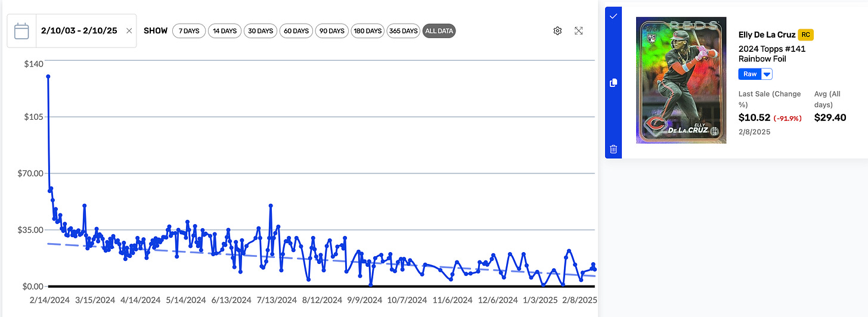Click the RC rookie badge
The height and width of the screenshot is (317, 868).
tap(805, 35)
